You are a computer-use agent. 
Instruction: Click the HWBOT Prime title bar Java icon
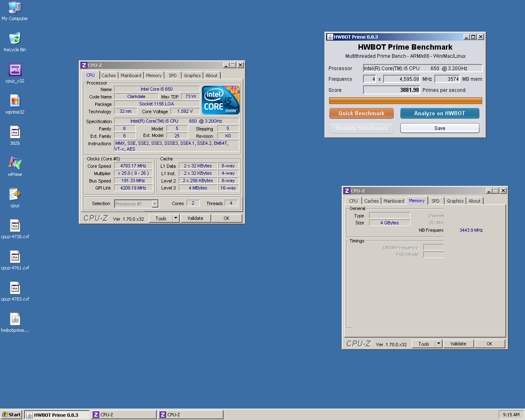pos(330,37)
